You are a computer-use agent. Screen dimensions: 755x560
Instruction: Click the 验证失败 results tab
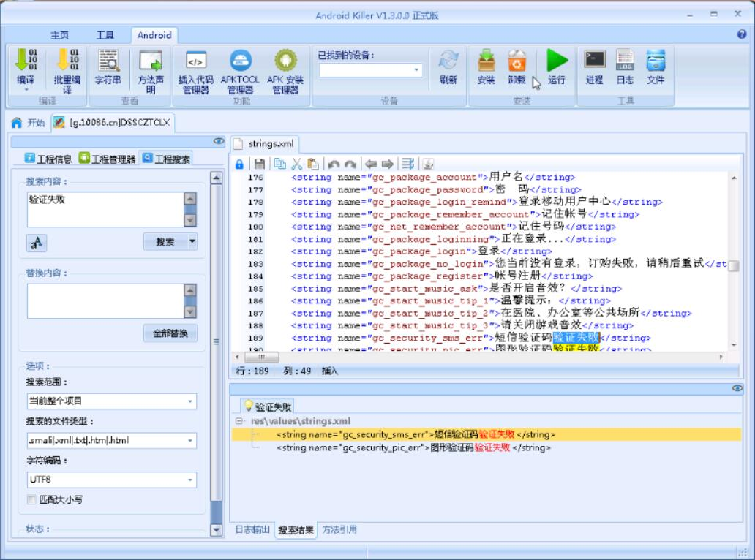click(x=268, y=406)
